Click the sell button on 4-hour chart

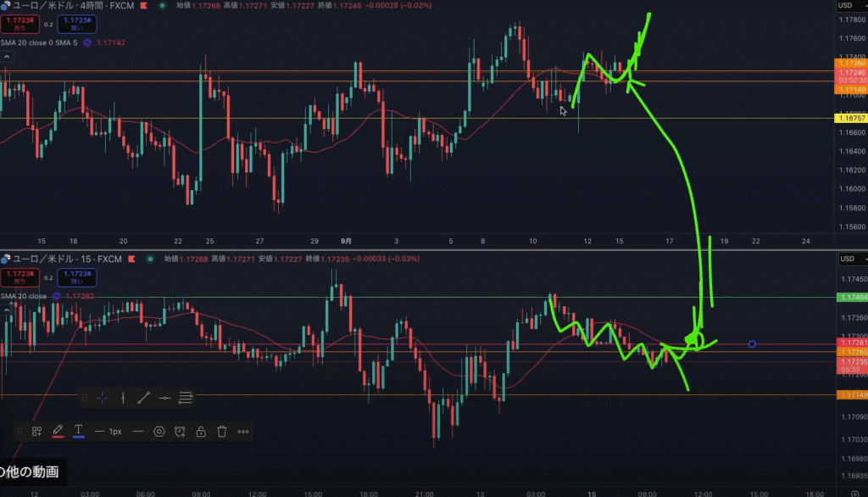click(19, 24)
